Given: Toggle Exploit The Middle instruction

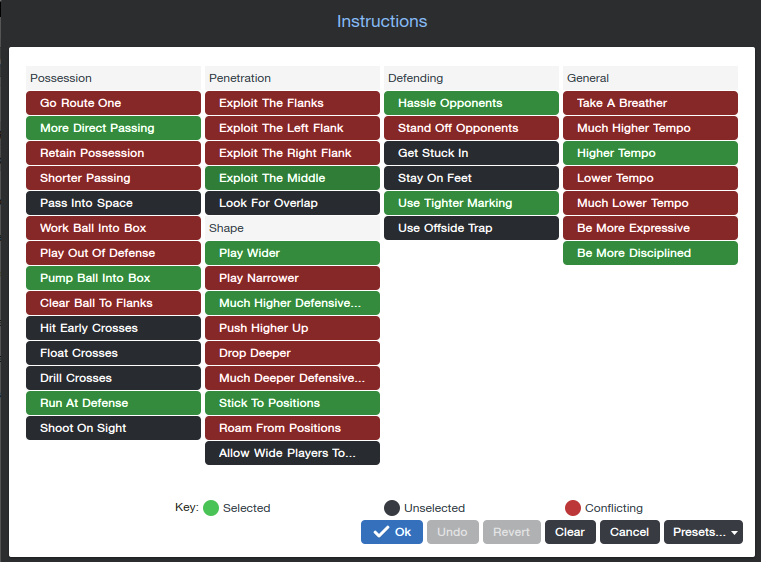Looking at the screenshot, I should (x=292, y=178).
